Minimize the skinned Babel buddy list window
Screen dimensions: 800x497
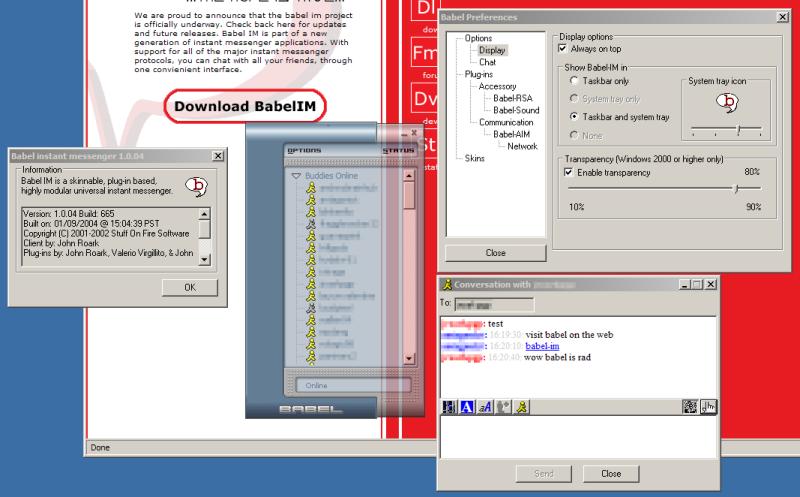coord(404,134)
